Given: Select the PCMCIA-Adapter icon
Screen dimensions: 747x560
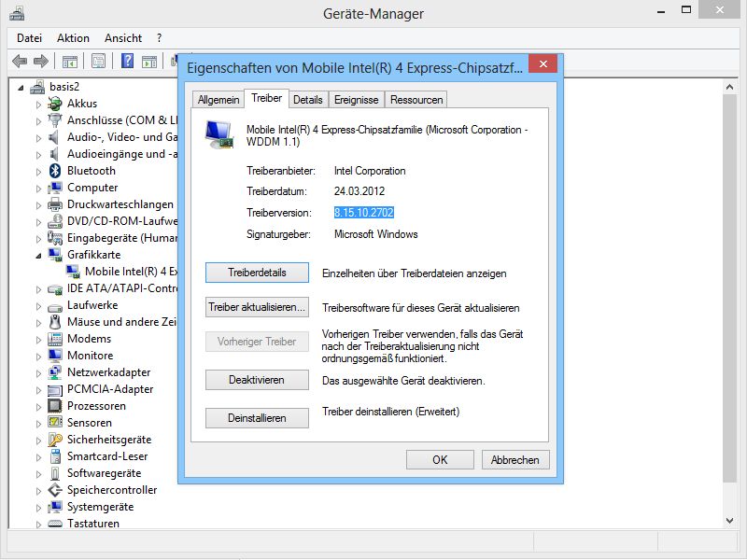Looking at the screenshot, I should point(55,389).
